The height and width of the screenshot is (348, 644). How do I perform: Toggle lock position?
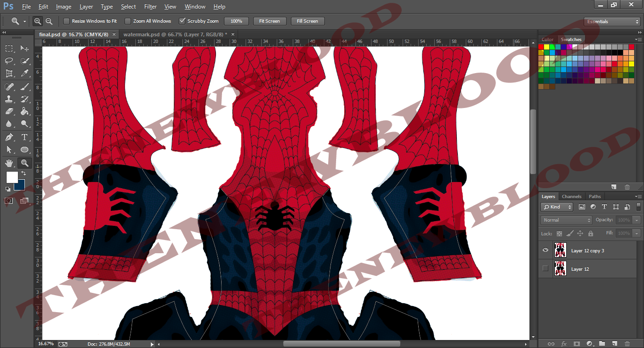pos(580,233)
